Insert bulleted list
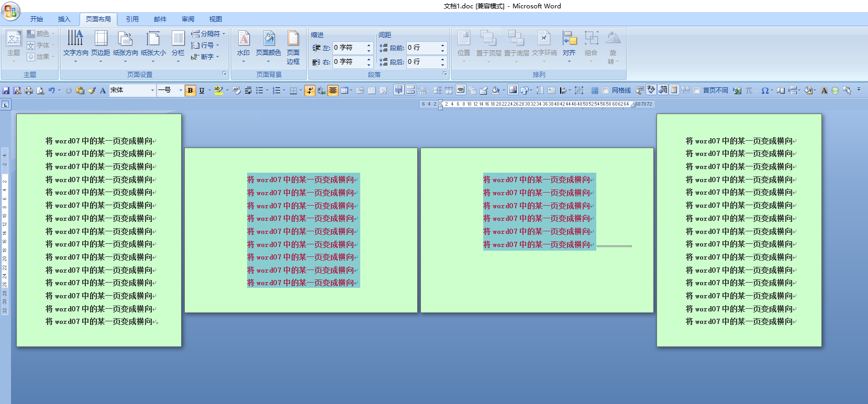The width and height of the screenshot is (868, 404). click(260, 91)
